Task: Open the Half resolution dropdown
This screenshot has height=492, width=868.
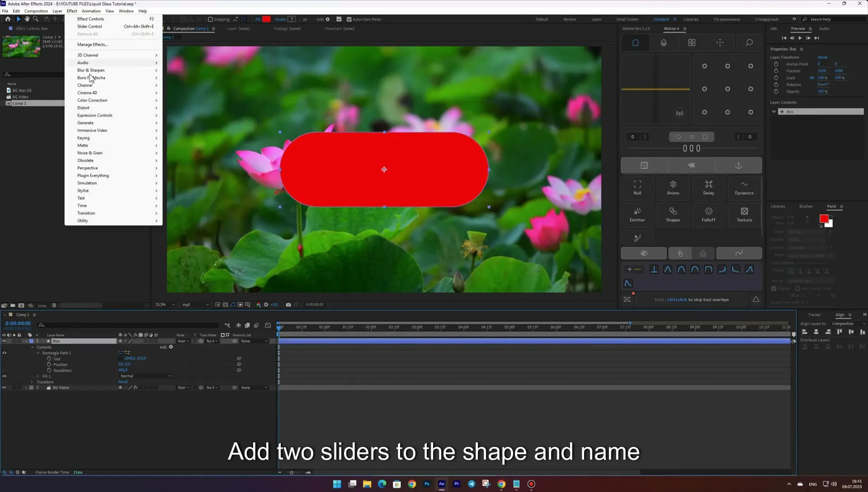Action: pos(195,305)
